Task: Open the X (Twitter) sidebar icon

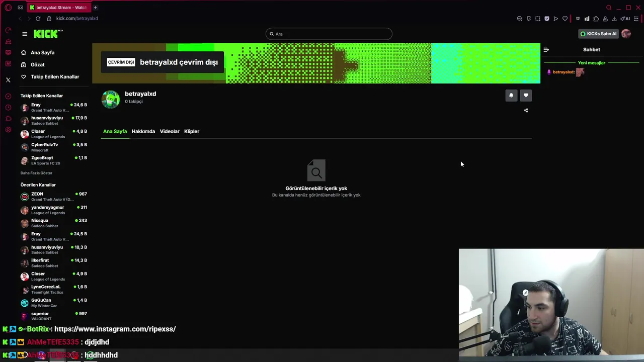Action: coord(8,80)
